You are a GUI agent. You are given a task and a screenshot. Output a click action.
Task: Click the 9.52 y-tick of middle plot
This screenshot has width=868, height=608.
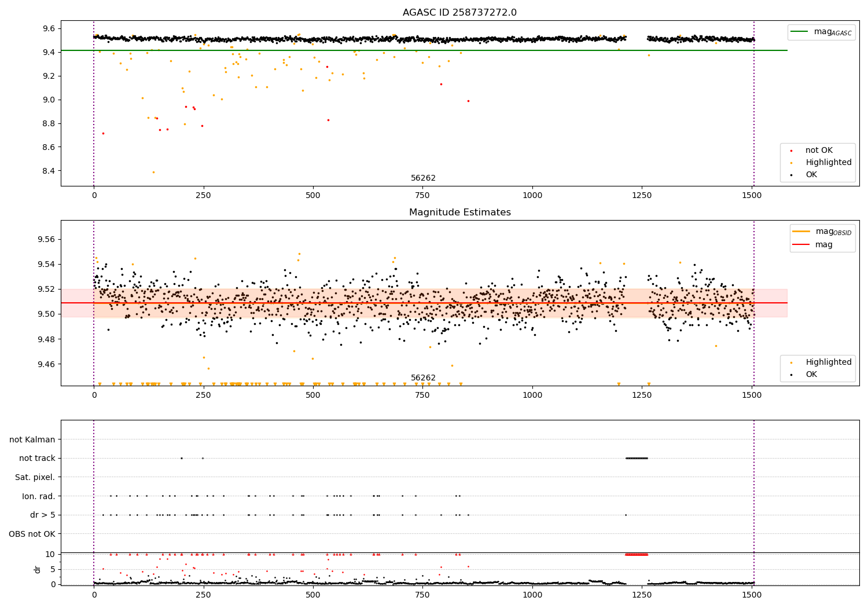[47, 290]
